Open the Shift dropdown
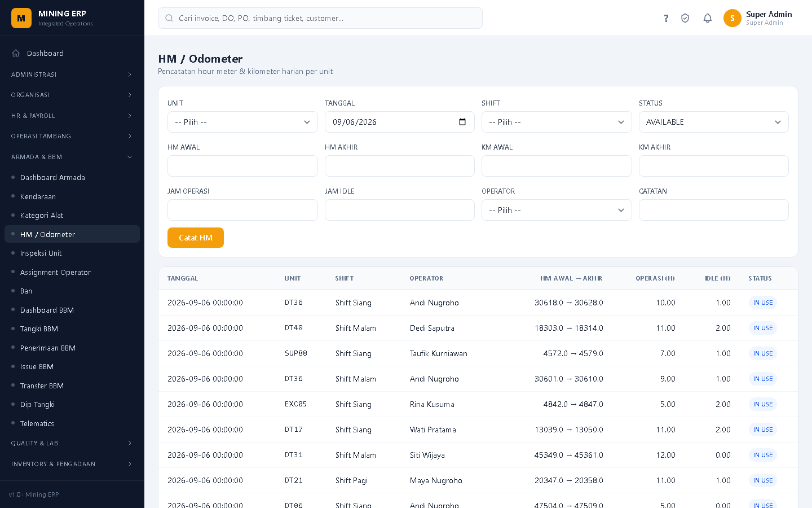The width and height of the screenshot is (812, 508). pos(557,122)
